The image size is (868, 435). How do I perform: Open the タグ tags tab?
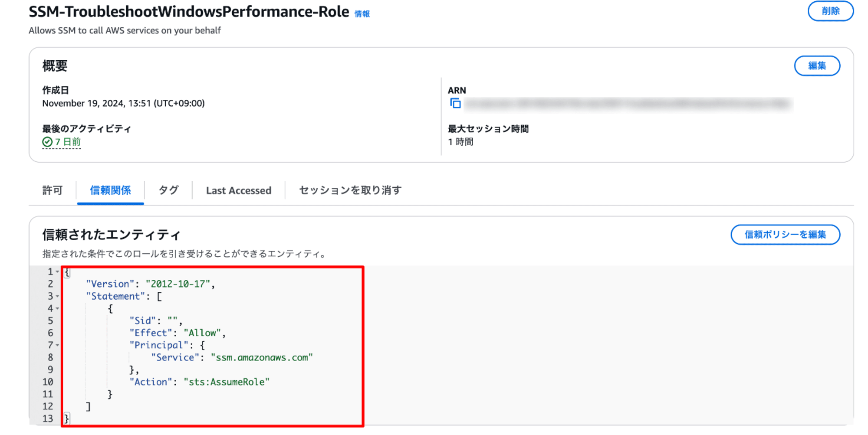pyautogui.click(x=168, y=190)
